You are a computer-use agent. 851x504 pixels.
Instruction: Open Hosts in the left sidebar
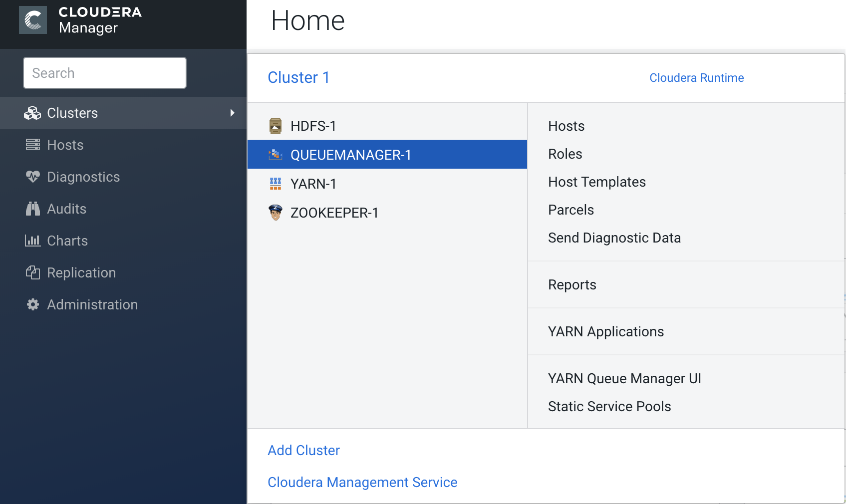click(x=65, y=145)
